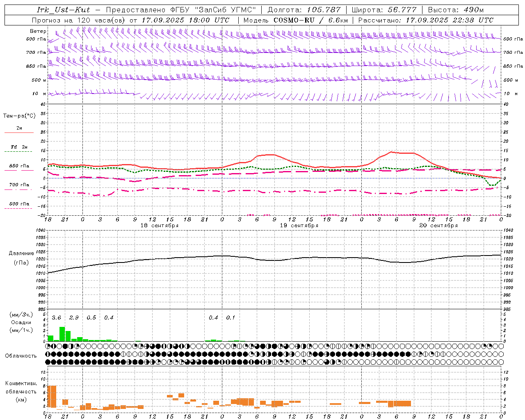This screenshot has width=525, height=420.
Task: Click the '(мм/3ч.)' precipitation unit label
Action: click(x=21, y=315)
